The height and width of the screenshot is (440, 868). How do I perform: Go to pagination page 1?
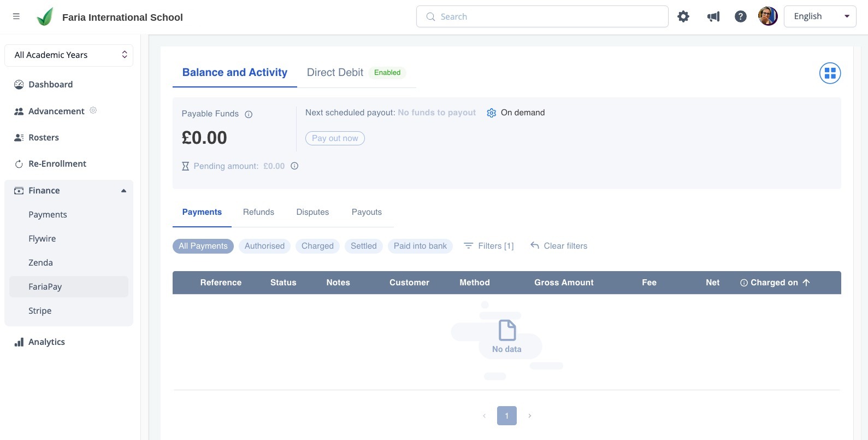tap(507, 416)
